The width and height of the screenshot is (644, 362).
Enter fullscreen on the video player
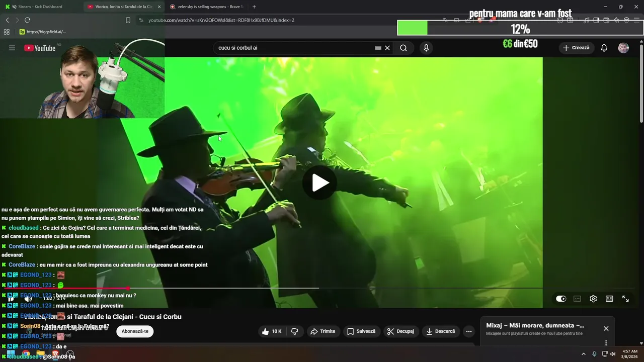coord(625,299)
